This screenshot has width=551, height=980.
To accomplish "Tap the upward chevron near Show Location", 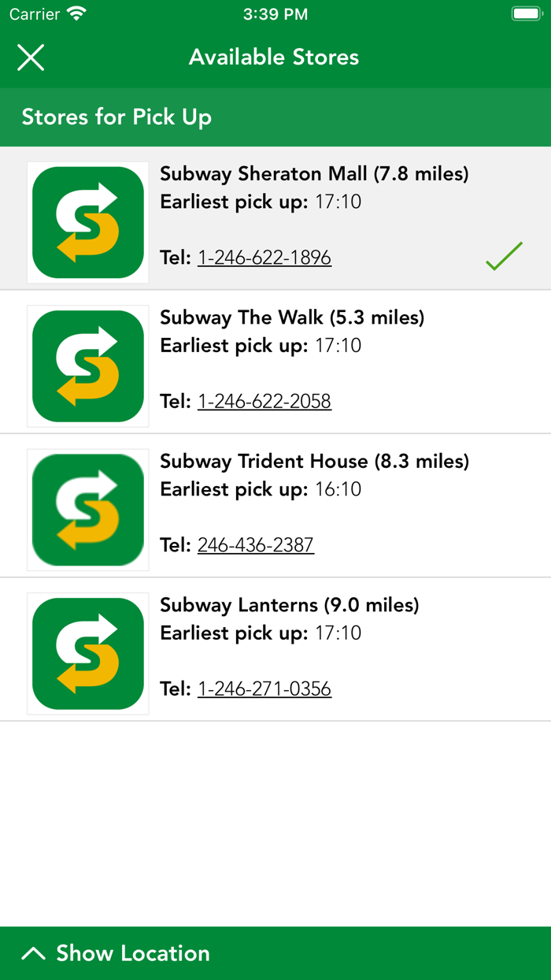I will 32,952.
